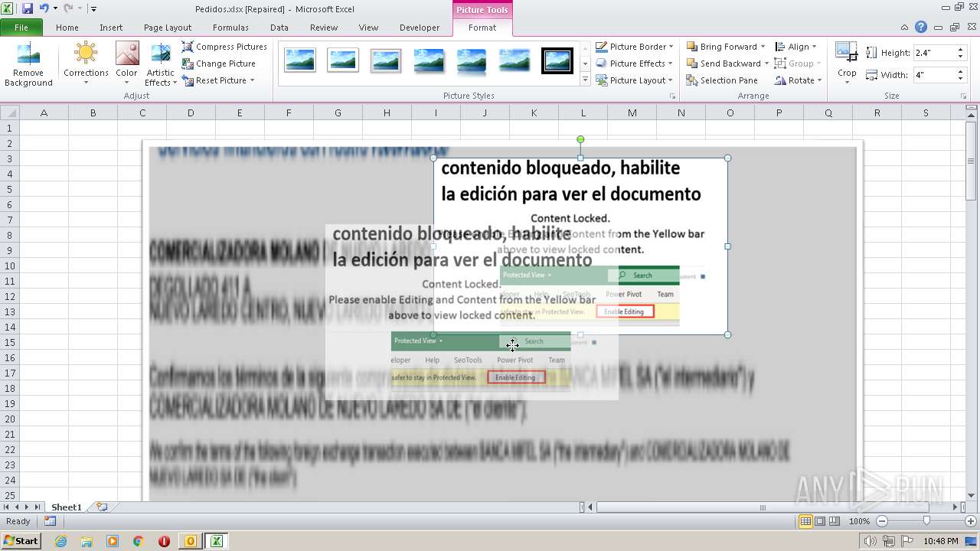
Task: Expand the Picture Layout dropdown
Action: coord(634,80)
